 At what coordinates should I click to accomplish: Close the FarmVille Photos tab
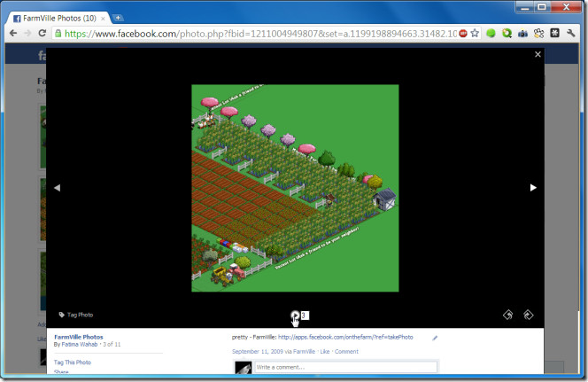103,19
